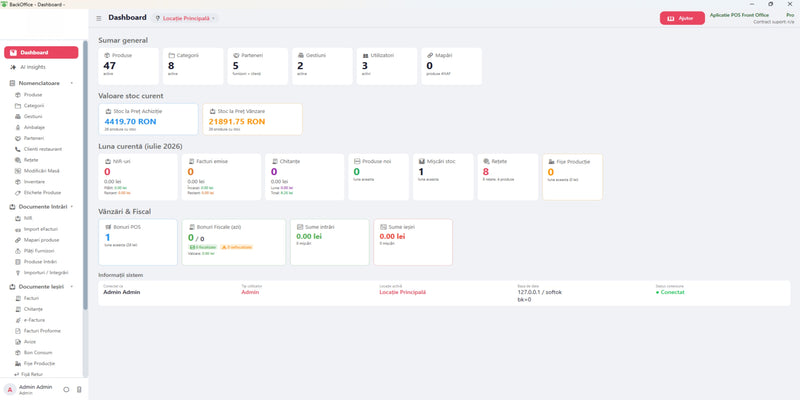Toggle the sidebar using the hamburger menu icon
This screenshot has width=800, height=400.
click(99, 18)
